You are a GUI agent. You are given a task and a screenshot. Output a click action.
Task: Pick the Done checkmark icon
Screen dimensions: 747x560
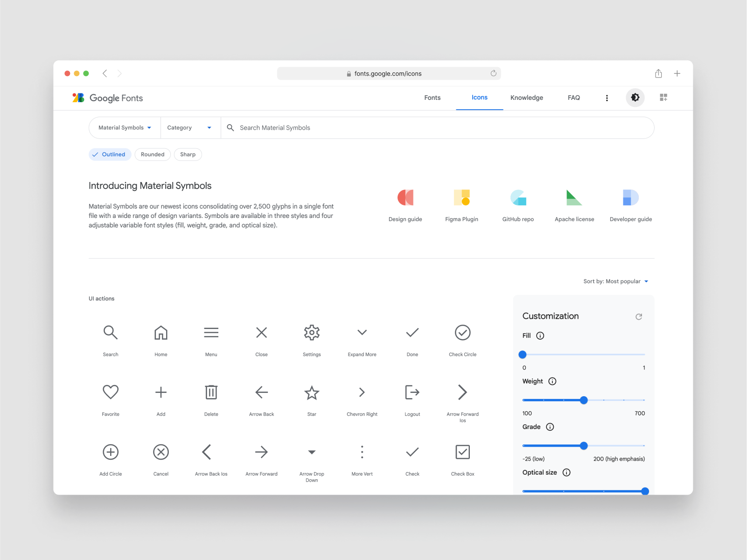[x=412, y=332]
